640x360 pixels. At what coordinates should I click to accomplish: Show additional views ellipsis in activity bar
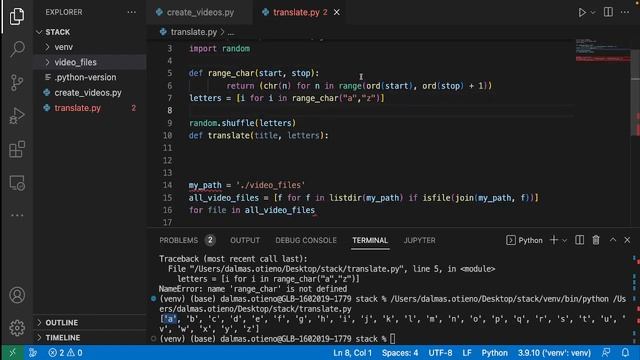pyautogui.click(x=17, y=215)
